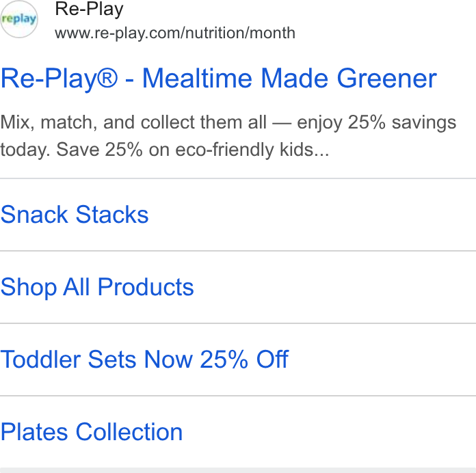The height and width of the screenshot is (473, 476).
Task: Visit the advertiser via the Mealtime Made Greener title
Action: click(x=219, y=79)
